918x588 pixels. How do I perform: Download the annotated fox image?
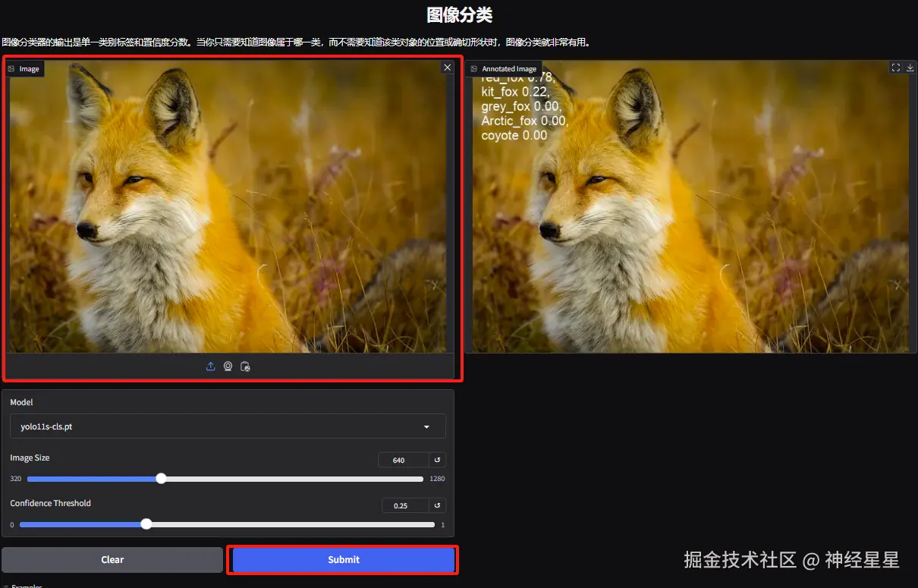click(x=909, y=67)
